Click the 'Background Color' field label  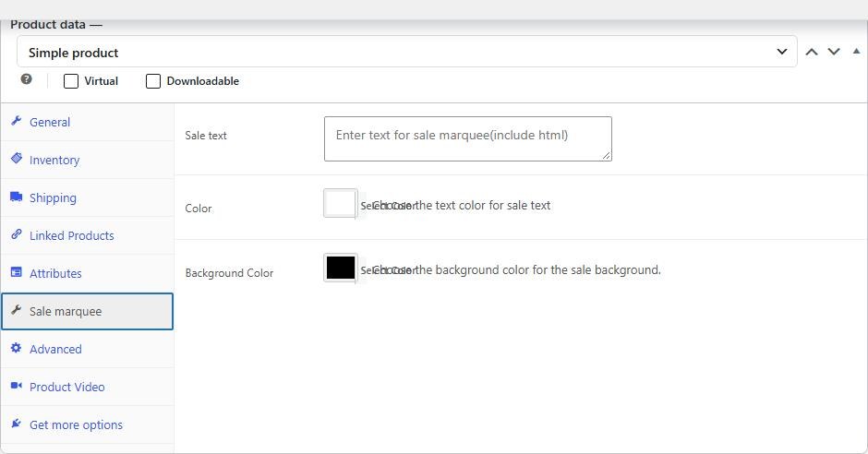229,273
